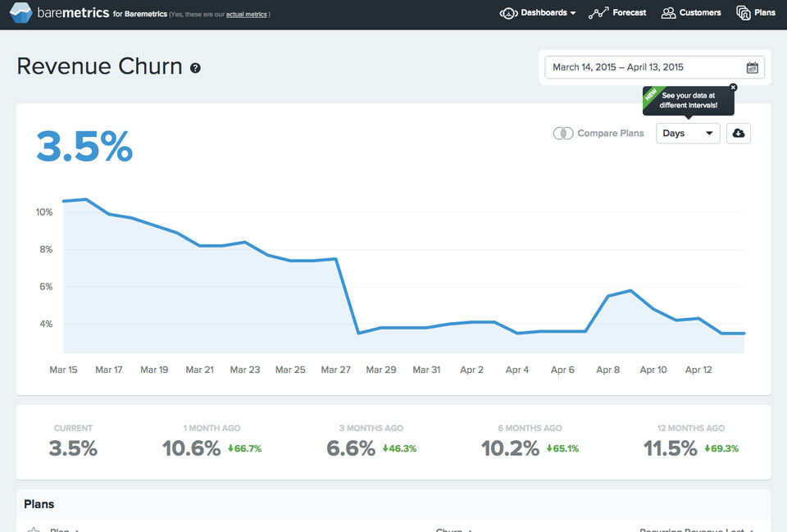The height and width of the screenshot is (532, 787).
Task: Open the Dashboards dropdown menu
Action: tap(538, 13)
